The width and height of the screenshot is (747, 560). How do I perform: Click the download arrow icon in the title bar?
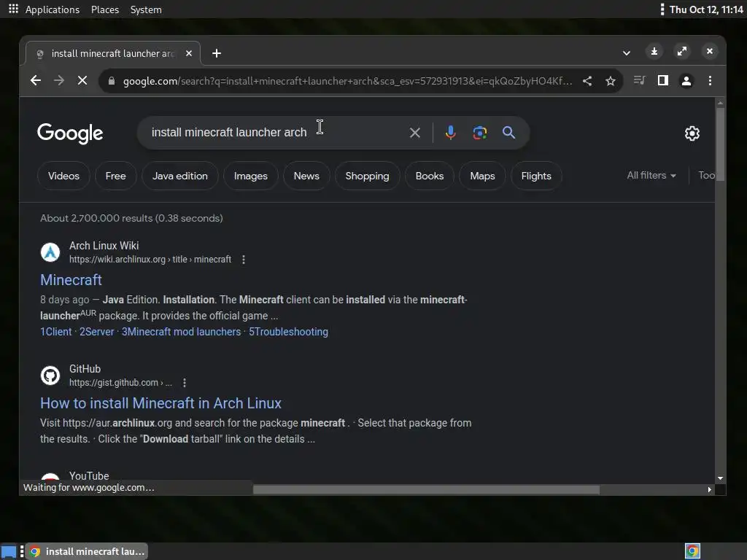pos(654,52)
